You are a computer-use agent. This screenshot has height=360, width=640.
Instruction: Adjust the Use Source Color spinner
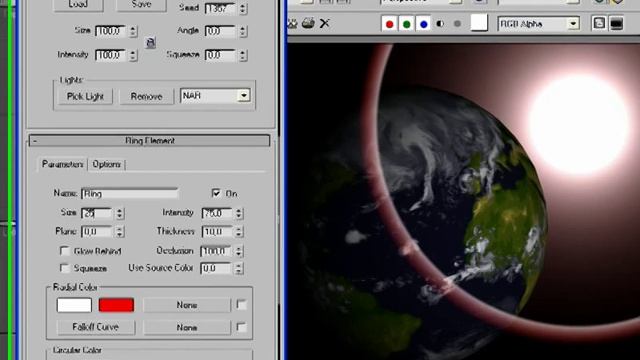click(239, 268)
